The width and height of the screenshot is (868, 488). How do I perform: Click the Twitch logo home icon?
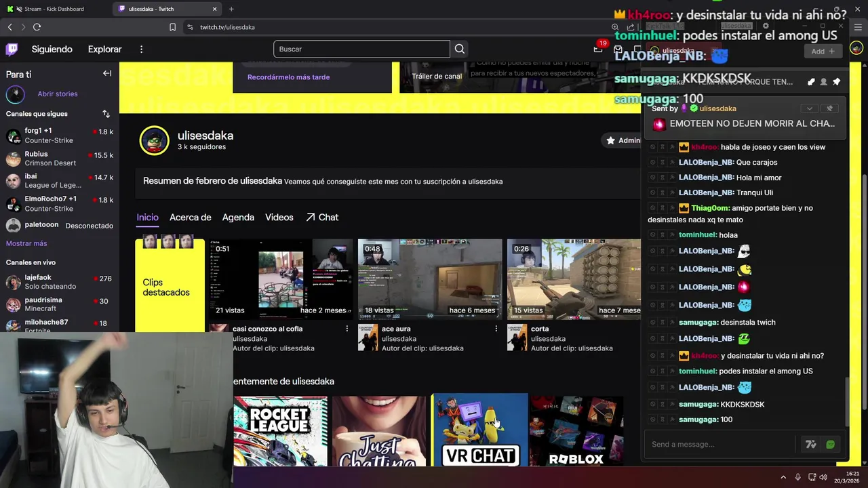tap(12, 49)
